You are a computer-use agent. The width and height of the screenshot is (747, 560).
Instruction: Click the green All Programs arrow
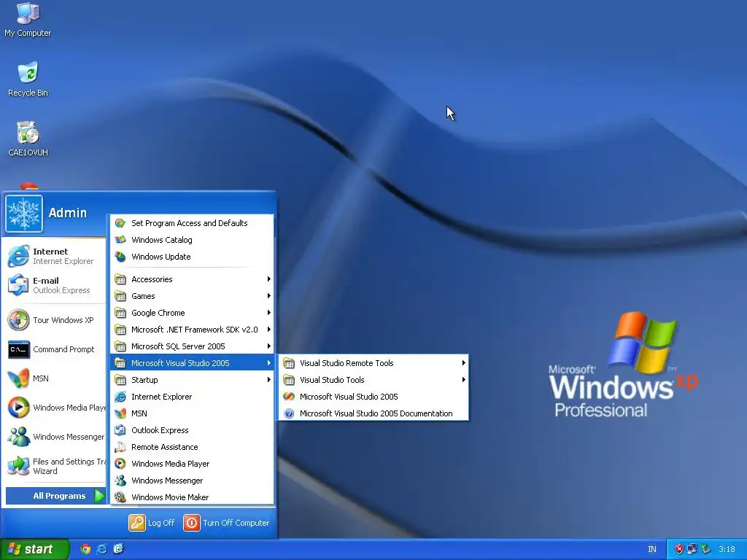pyautogui.click(x=99, y=496)
